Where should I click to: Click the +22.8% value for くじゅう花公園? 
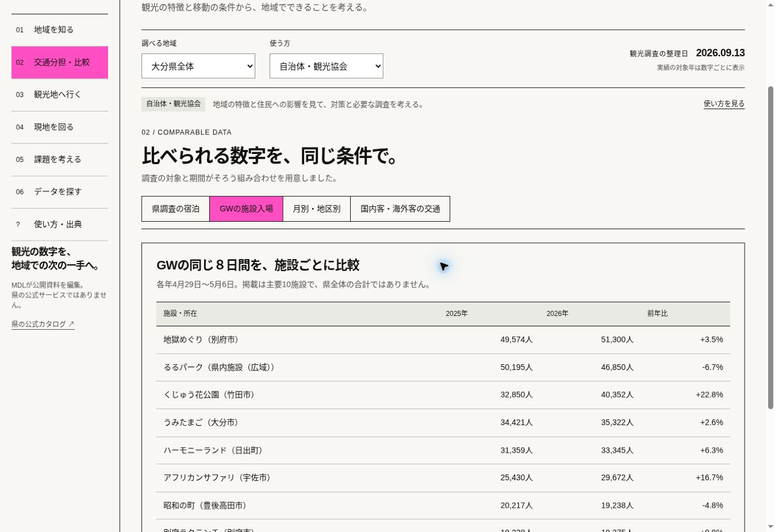click(709, 395)
